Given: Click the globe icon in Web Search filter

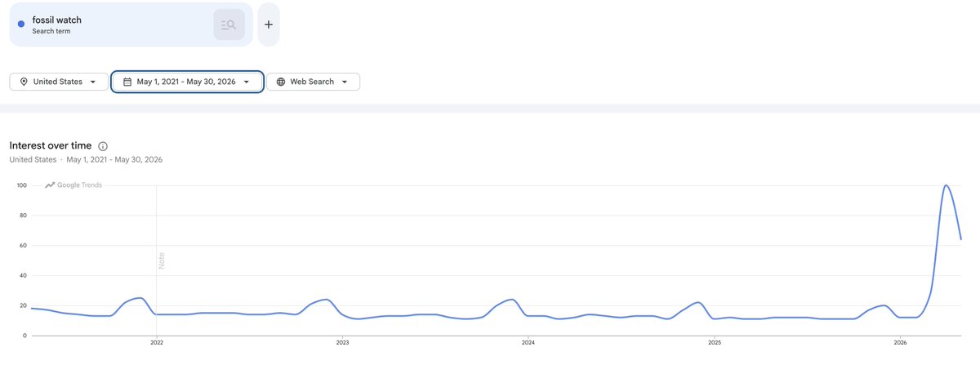Looking at the screenshot, I should tap(281, 82).
